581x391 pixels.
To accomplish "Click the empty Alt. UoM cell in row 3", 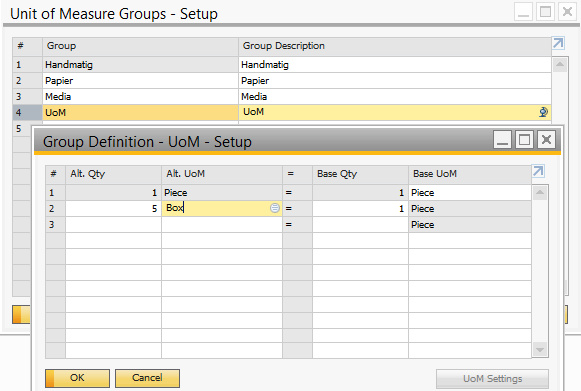I will [x=222, y=225].
